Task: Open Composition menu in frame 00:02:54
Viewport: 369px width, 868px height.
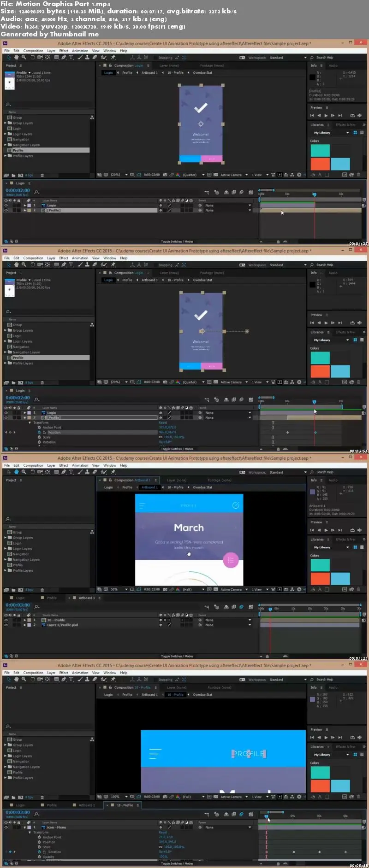Action: (33, 258)
